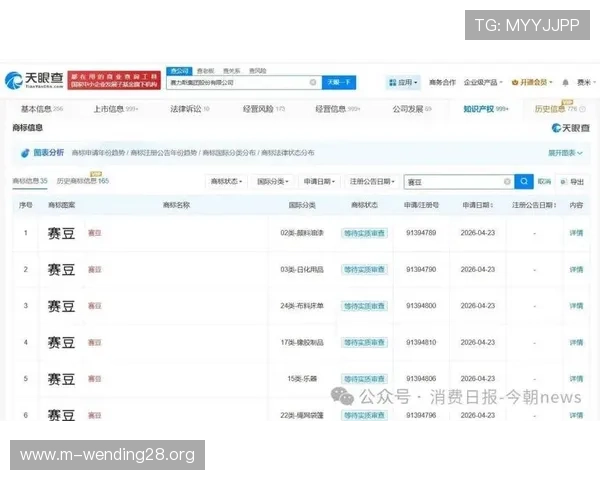Go to the 上市信息 section
Image resolution: width=600 pixels, height=480 pixels.
click(x=116, y=109)
